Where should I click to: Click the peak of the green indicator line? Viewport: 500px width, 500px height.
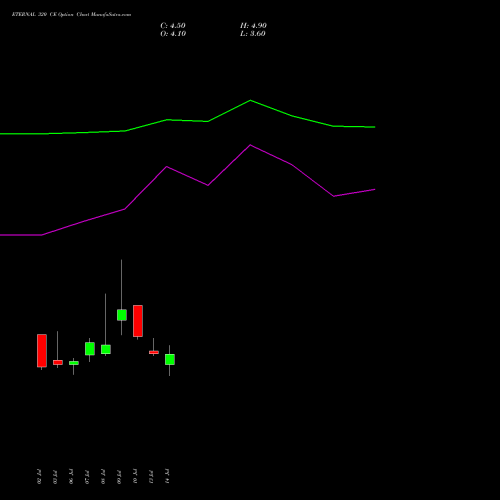(x=250, y=100)
